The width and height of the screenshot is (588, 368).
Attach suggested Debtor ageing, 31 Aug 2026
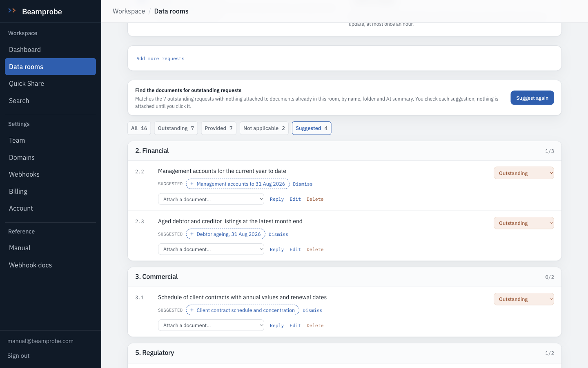(226, 234)
